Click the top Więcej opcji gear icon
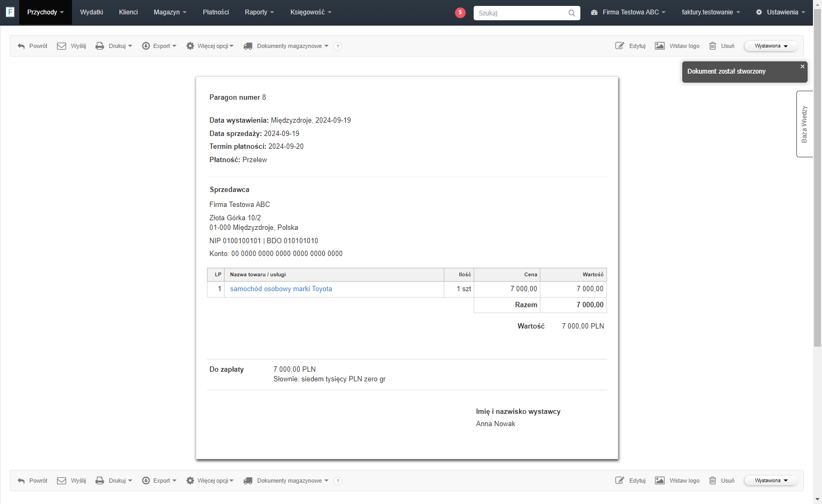 click(x=190, y=46)
